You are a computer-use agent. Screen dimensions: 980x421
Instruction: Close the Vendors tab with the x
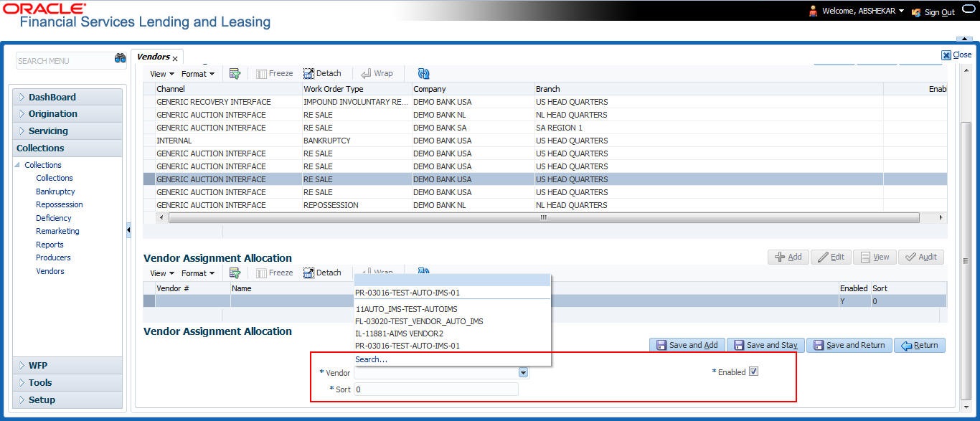(x=175, y=58)
